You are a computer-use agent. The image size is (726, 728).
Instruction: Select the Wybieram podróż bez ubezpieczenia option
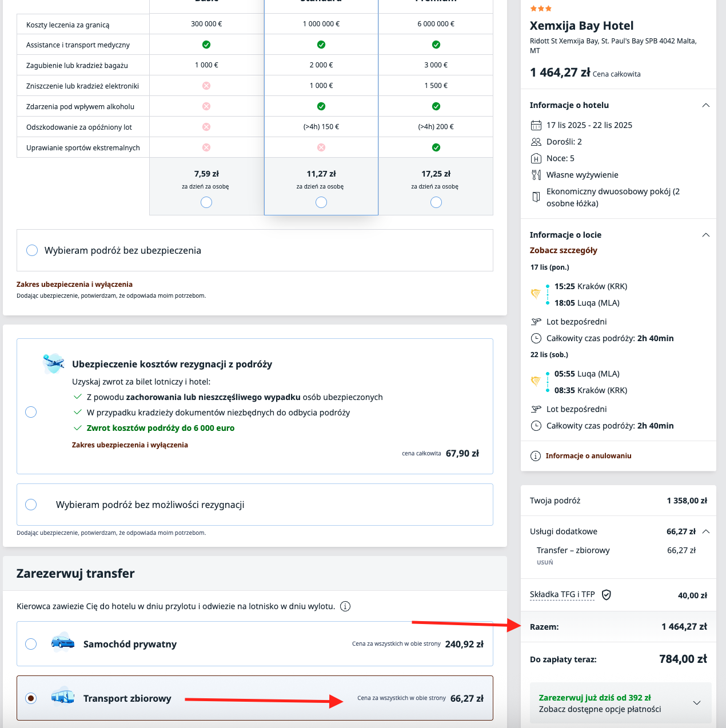tap(32, 250)
